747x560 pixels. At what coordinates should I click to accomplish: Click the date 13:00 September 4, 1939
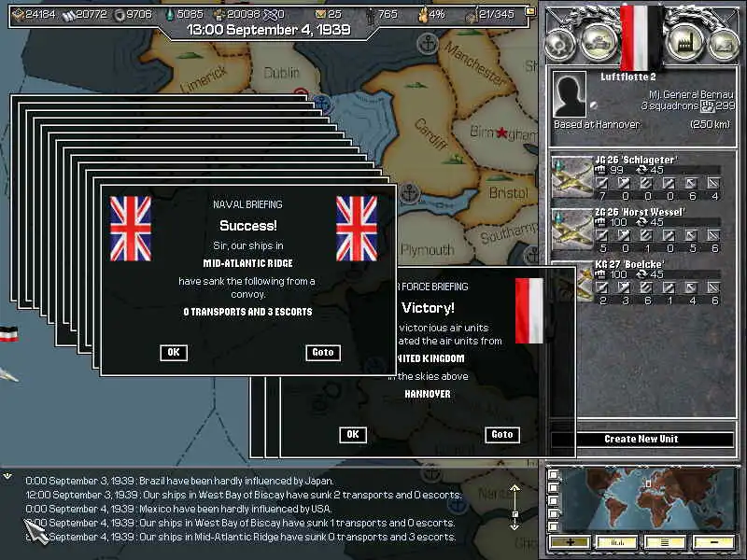coord(269,30)
